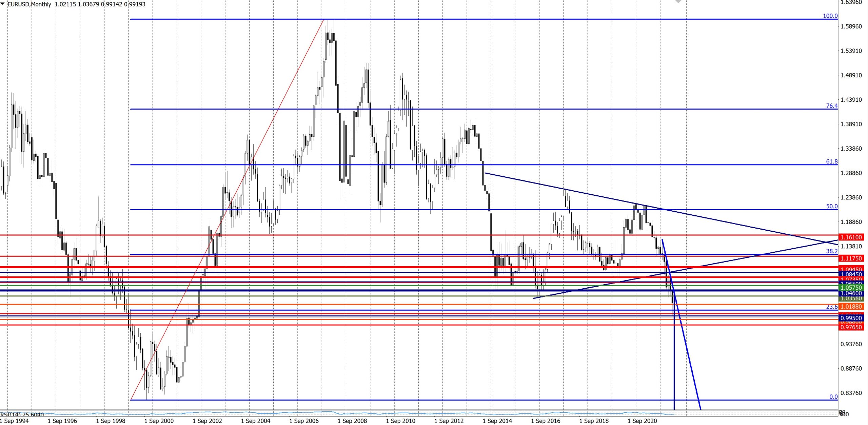
Task: Click the 1 Sep 2008 date marker
Action: pyautogui.click(x=352, y=421)
